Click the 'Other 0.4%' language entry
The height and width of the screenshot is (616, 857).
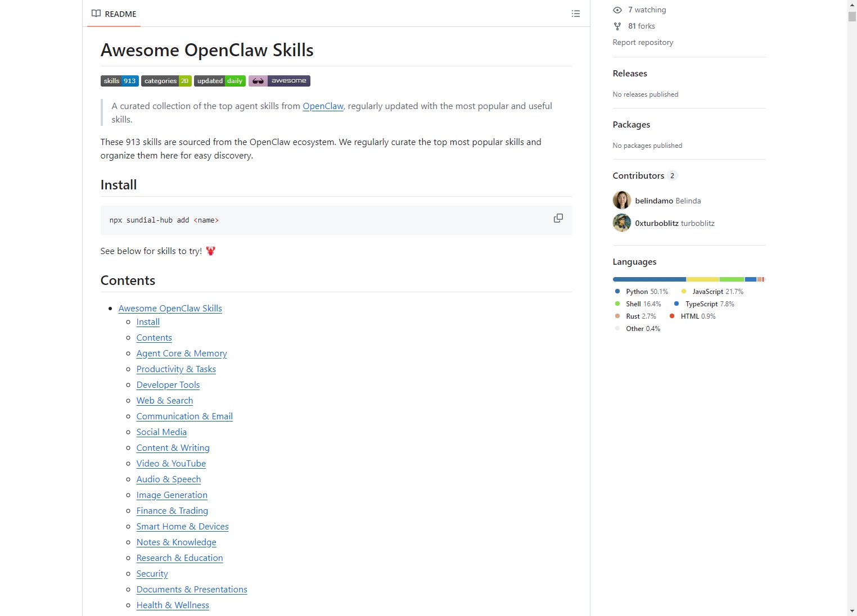click(638, 329)
